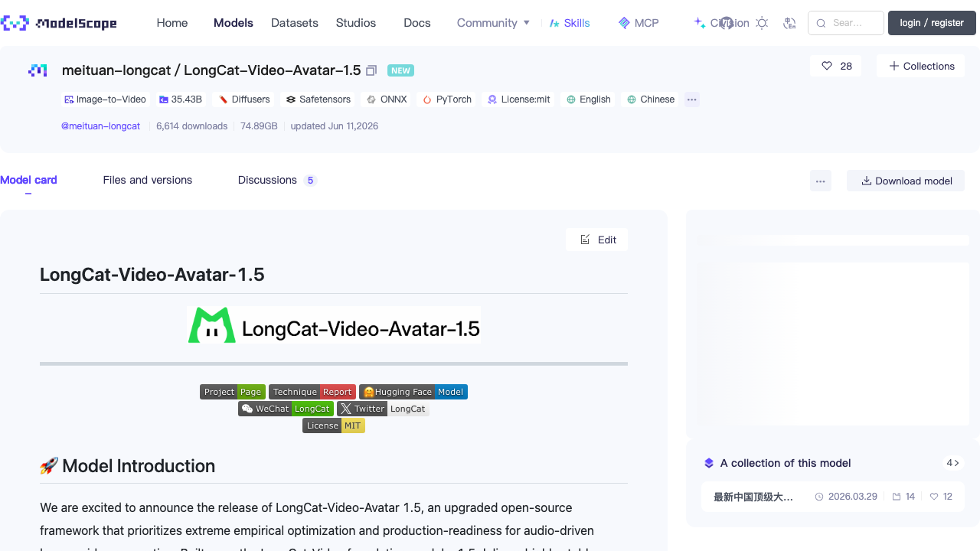Viewport: 980px width, 551px height.
Task: Click the ModelScope logo
Action: point(59,23)
